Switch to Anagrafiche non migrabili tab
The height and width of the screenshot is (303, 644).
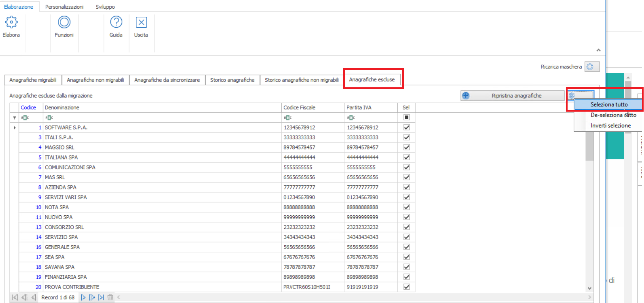pos(95,80)
